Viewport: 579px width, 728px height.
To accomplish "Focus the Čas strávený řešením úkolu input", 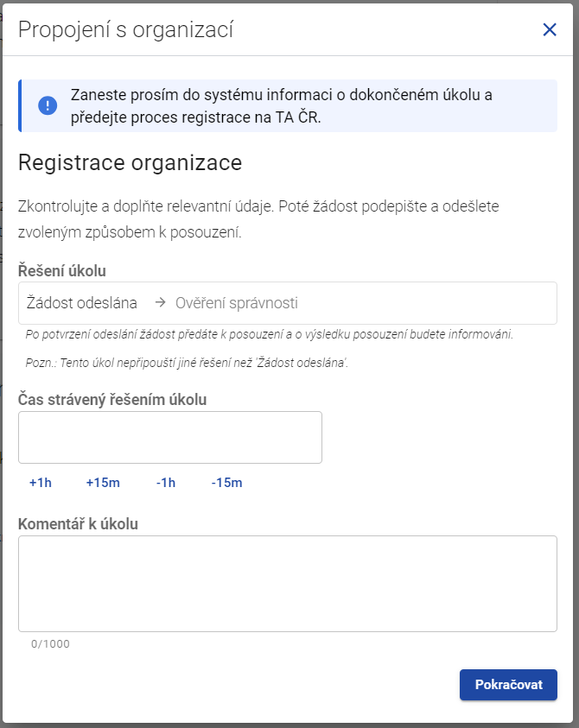I will pyautogui.click(x=170, y=437).
